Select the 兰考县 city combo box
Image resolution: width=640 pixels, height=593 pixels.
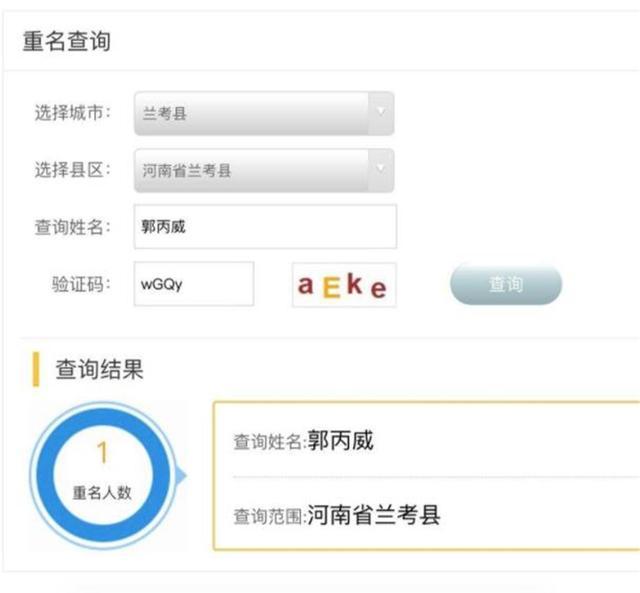coord(264,113)
